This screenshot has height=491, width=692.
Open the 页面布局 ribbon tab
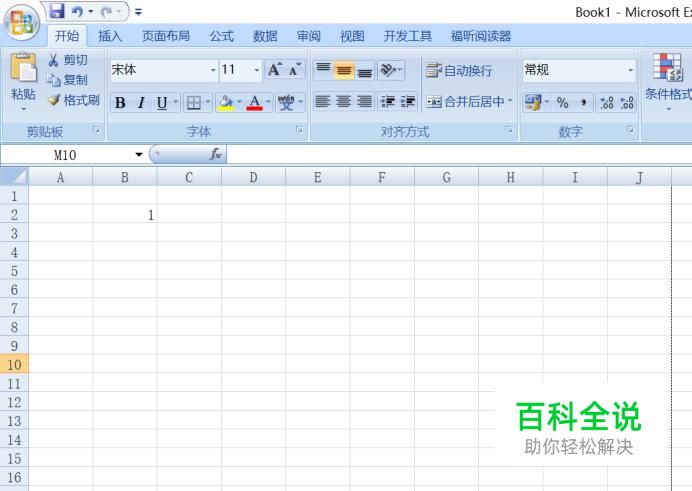[166, 36]
